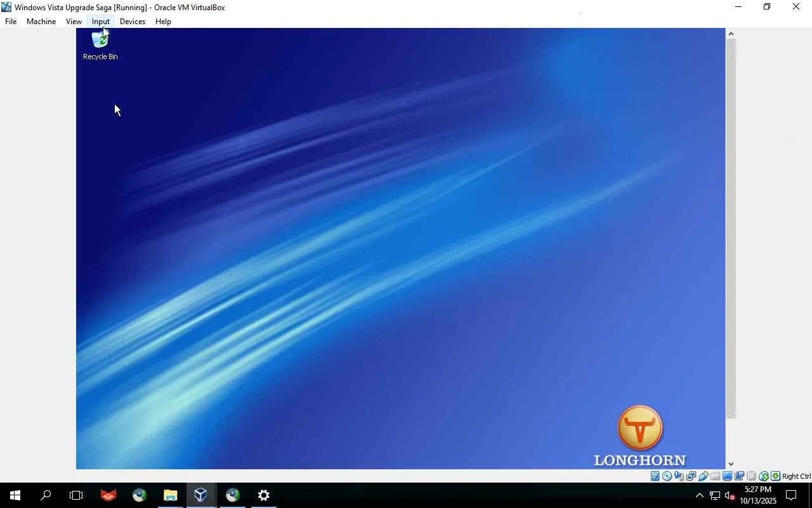The width and height of the screenshot is (812, 508).
Task: Open the clock showing 5:27 PM
Action: pos(758,495)
